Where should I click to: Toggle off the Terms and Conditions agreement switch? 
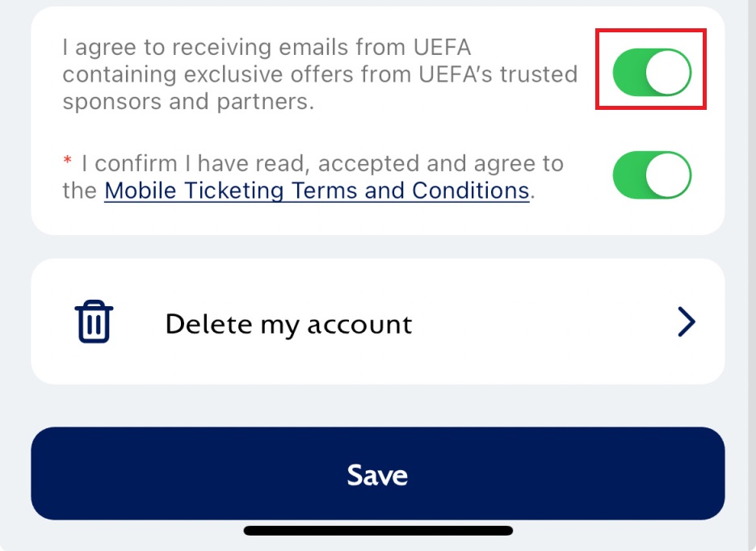(x=651, y=175)
